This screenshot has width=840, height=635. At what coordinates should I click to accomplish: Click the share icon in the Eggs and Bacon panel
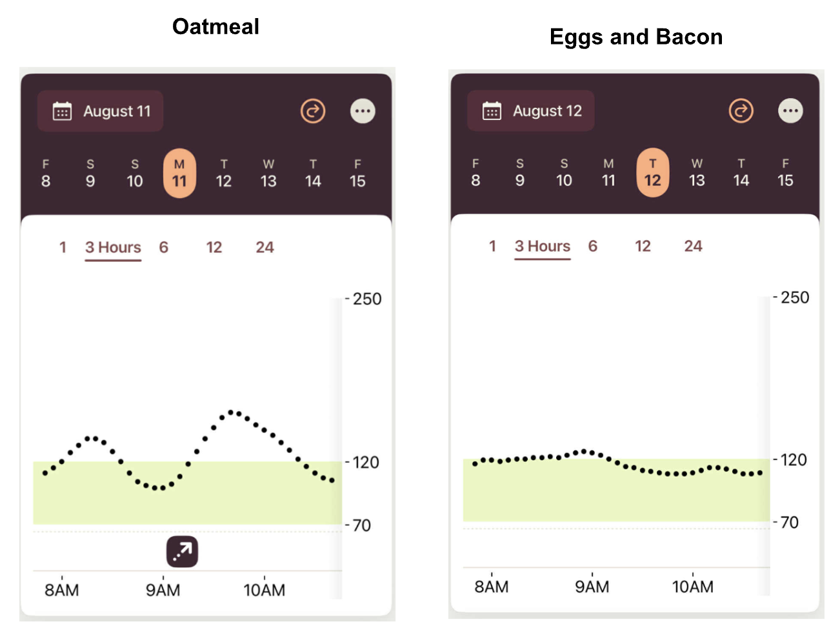741,111
